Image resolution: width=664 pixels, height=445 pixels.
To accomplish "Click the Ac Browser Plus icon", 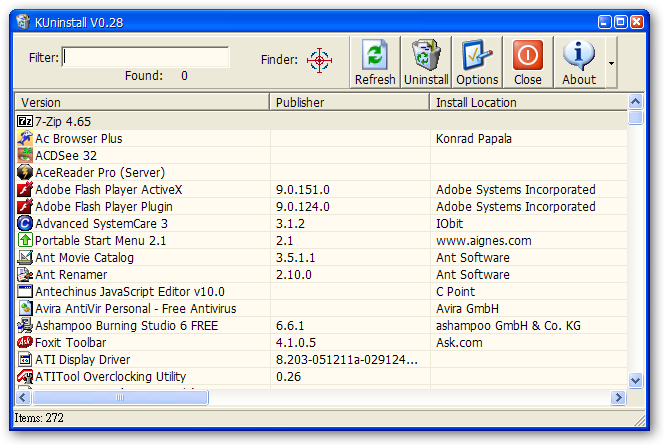I will [25, 138].
